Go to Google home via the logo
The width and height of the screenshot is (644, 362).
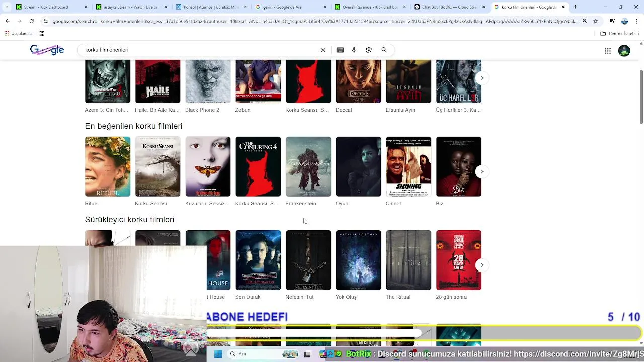[47, 50]
